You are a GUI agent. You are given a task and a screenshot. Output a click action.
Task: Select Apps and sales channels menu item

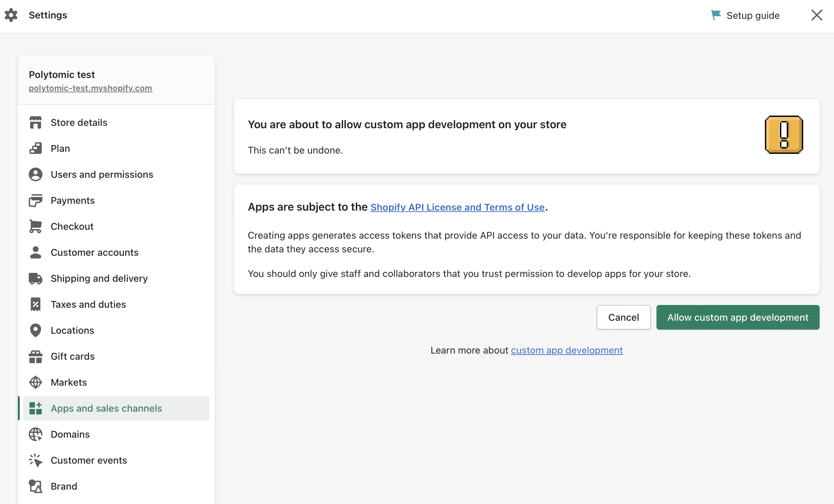coord(106,408)
